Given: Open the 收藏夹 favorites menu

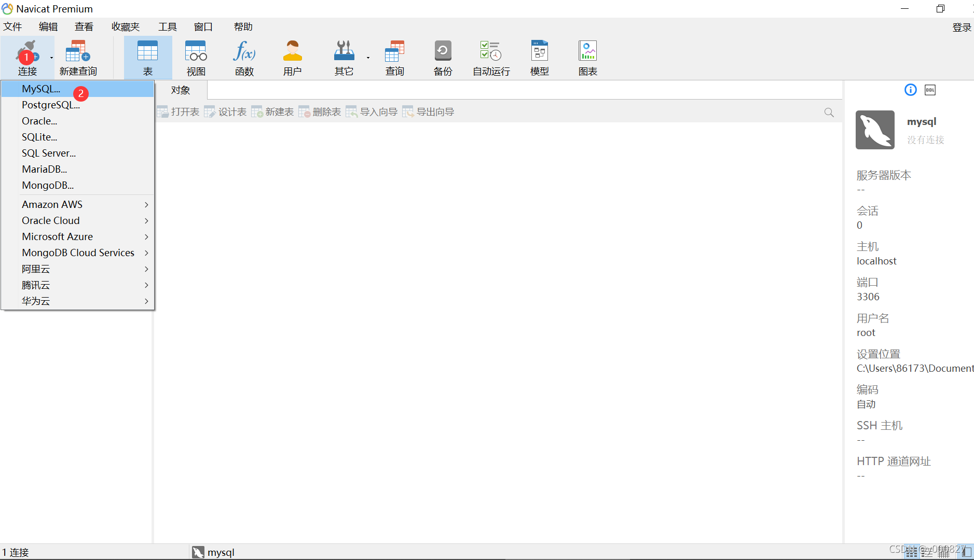Looking at the screenshot, I should click(126, 26).
